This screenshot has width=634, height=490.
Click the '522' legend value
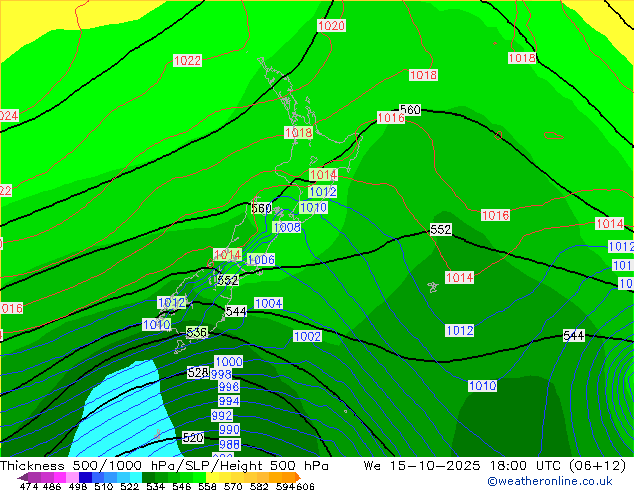click(x=129, y=486)
